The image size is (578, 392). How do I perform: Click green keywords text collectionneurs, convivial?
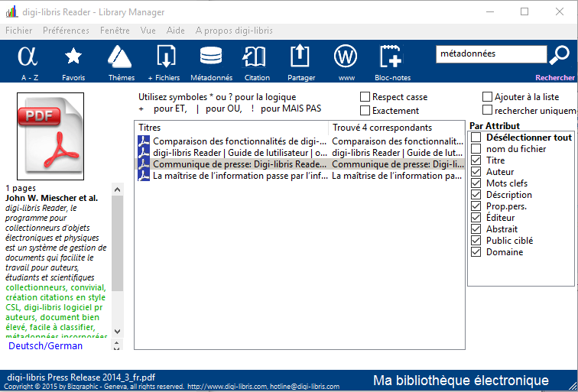click(x=56, y=287)
